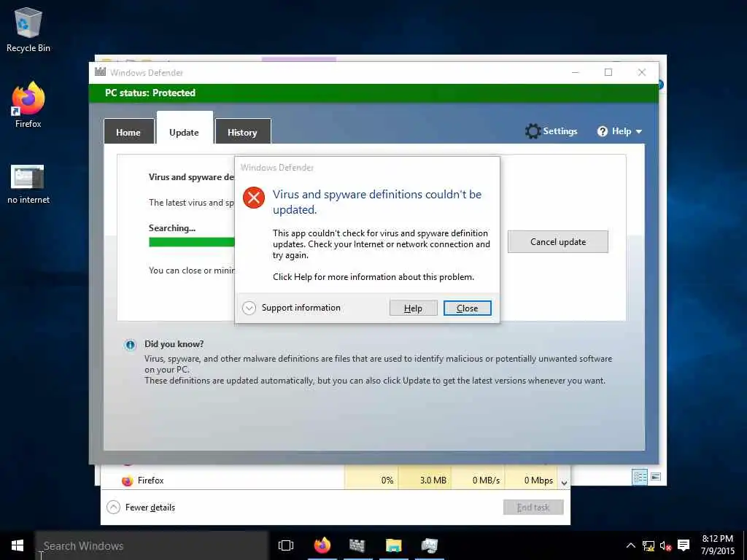This screenshot has height=560, width=747.
Task: Minimize the Windows Defender window
Action: (576, 72)
